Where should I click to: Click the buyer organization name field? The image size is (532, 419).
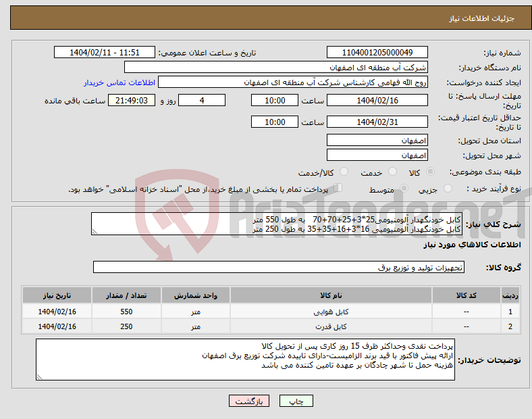click(x=276, y=67)
